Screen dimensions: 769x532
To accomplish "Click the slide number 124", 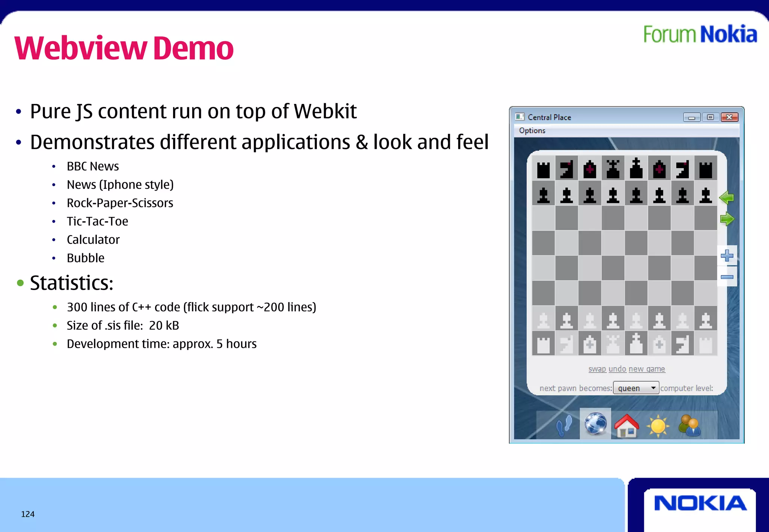I will point(28,514).
